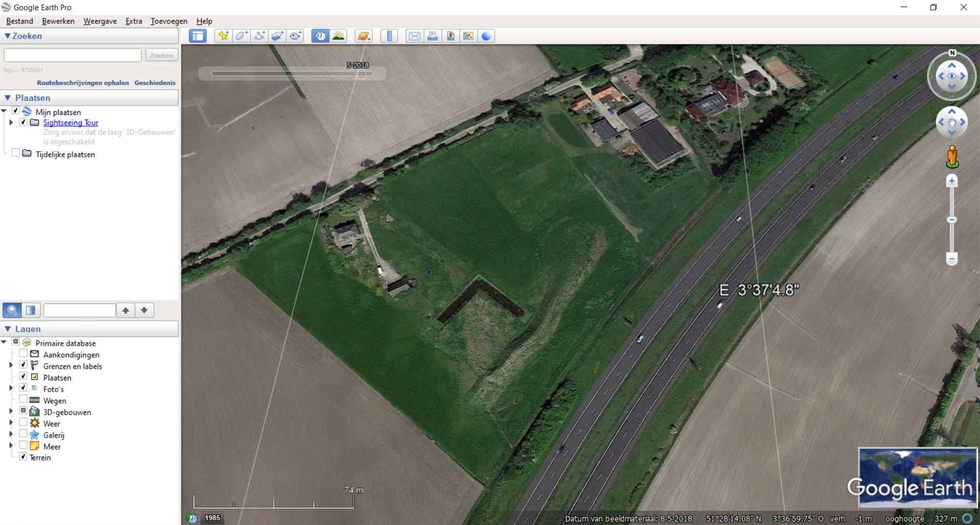Click the Routebeschrijvingen ophalen link
980x525 pixels.
pos(83,83)
